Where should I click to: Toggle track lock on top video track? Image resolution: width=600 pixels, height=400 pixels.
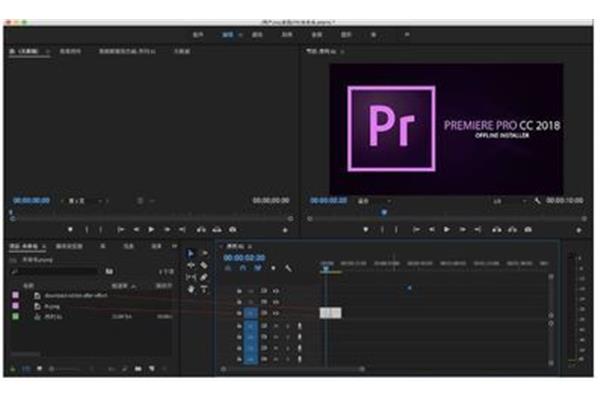[239, 291]
